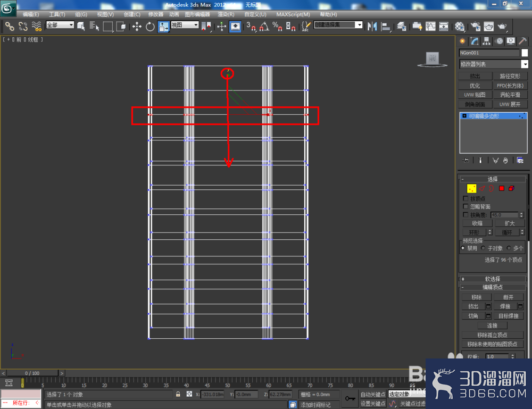Open Curve Editor icon

(x=430, y=26)
